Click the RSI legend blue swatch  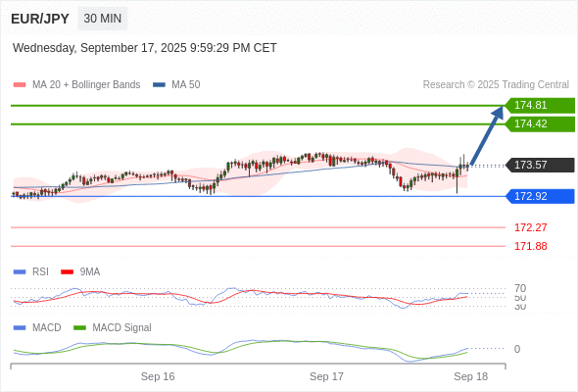point(20,272)
